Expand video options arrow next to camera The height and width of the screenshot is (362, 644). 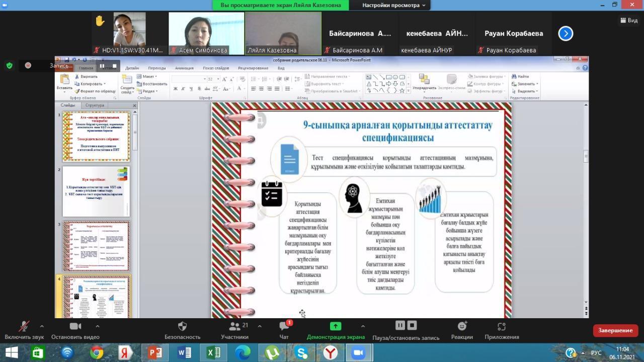pyautogui.click(x=97, y=326)
